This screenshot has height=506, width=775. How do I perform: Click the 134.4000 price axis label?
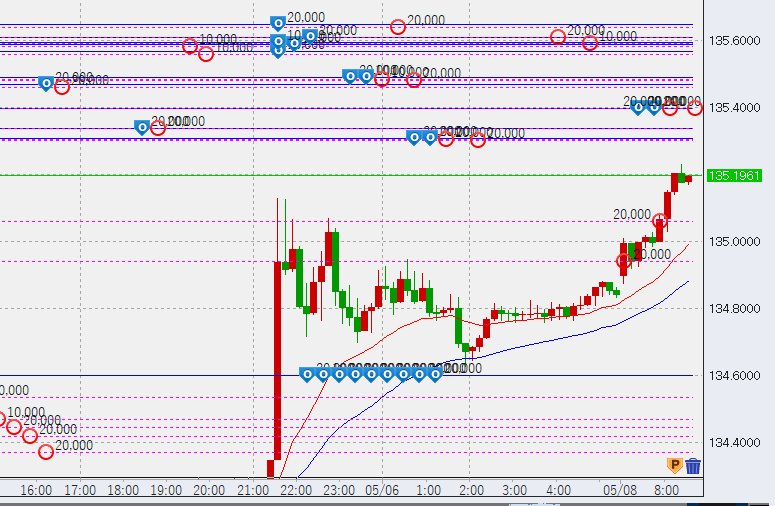coord(734,442)
